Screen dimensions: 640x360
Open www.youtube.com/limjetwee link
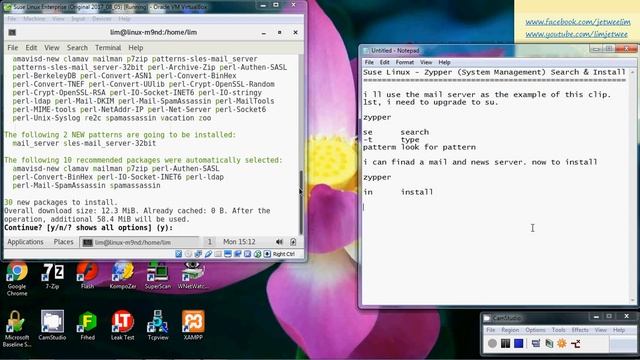click(x=576, y=34)
